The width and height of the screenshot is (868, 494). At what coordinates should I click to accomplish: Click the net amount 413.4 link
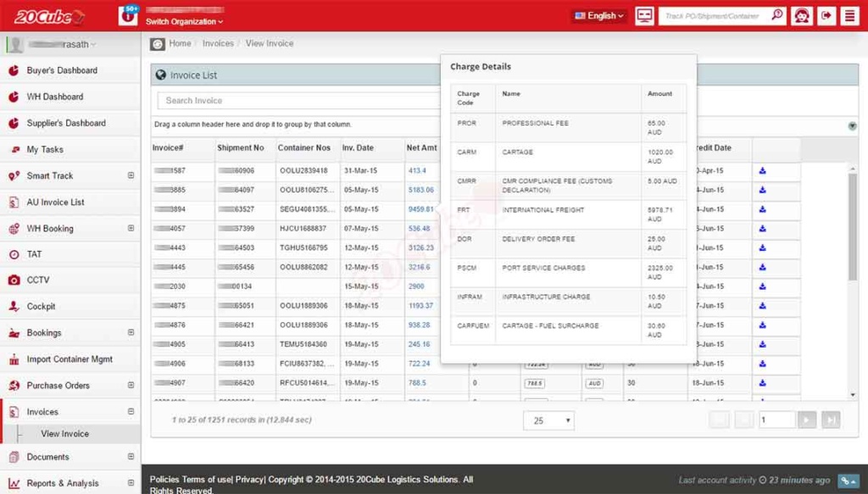coord(417,170)
